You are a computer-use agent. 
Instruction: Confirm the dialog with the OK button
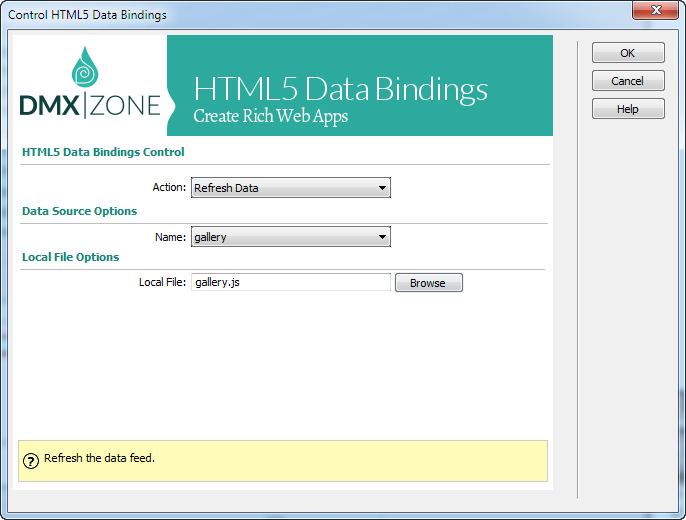628,53
